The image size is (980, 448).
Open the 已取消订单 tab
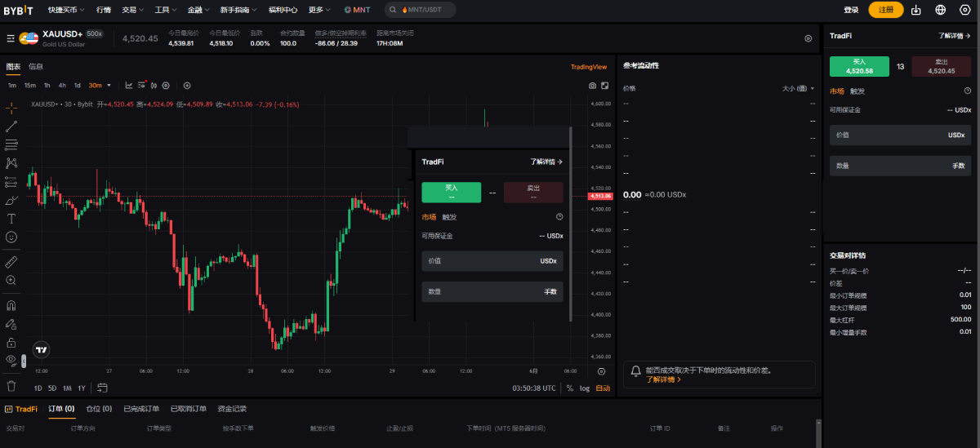(x=189, y=409)
